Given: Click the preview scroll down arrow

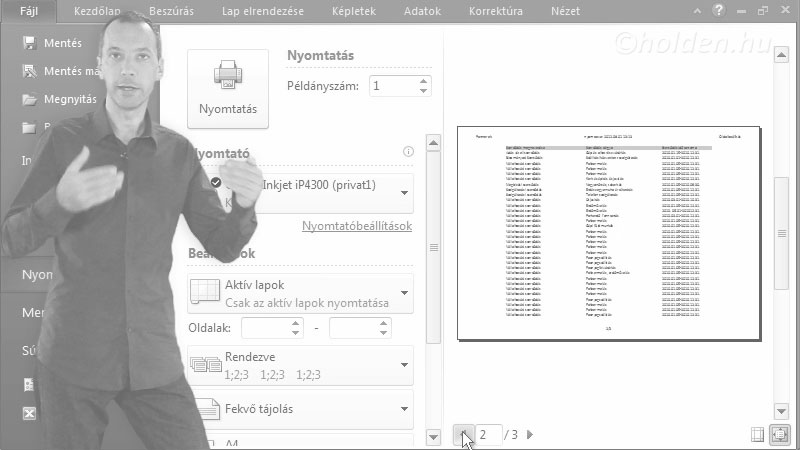Looking at the screenshot, I should (781, 411).
